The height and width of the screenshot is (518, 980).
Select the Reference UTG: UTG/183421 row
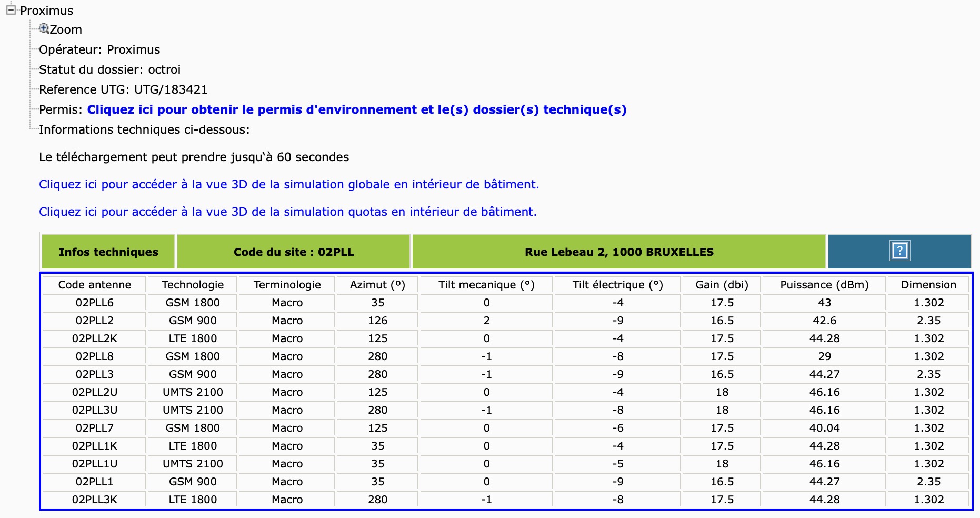click(x=123, y=89)
